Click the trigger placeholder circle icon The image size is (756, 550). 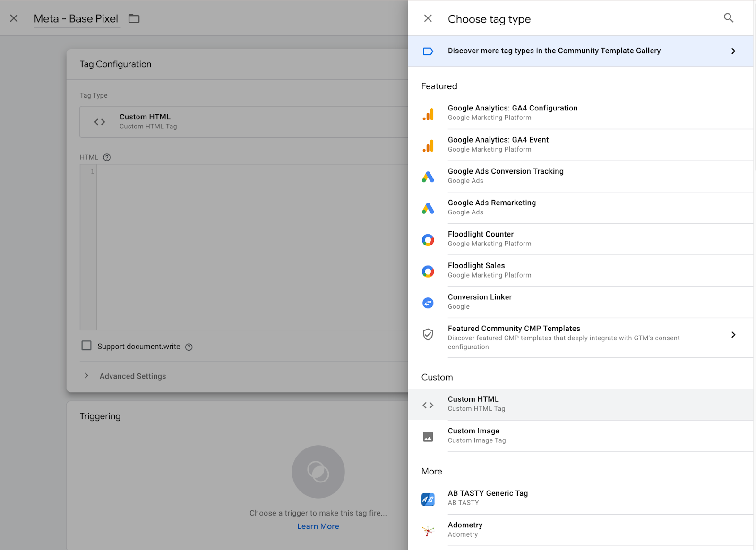(318, 472)
